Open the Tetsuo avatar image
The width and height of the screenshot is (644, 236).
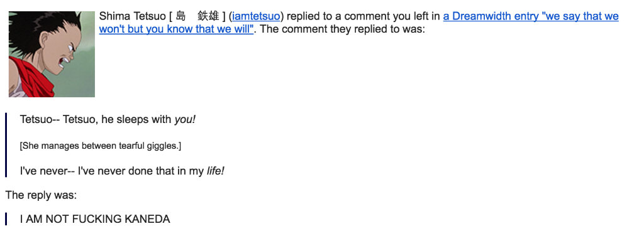(x=52, y=54)
